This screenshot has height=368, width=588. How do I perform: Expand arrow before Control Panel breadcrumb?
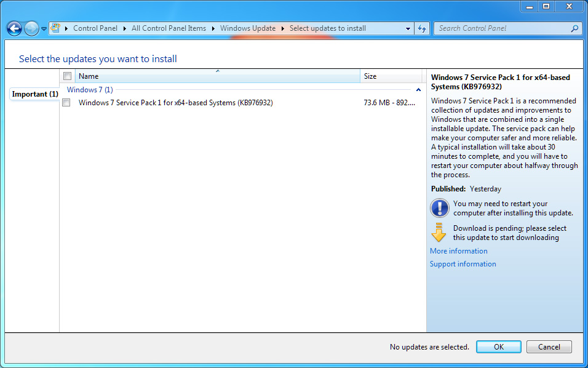tap(66, 28)
